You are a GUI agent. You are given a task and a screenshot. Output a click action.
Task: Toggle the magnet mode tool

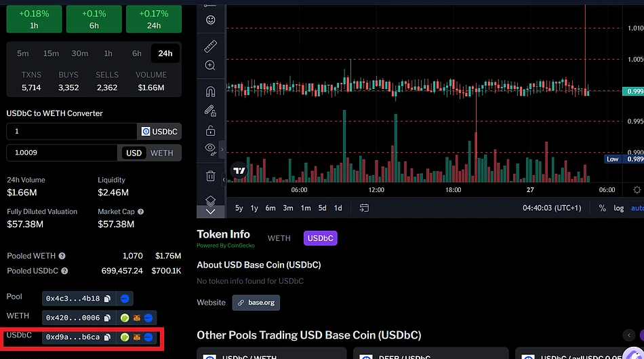210,91
